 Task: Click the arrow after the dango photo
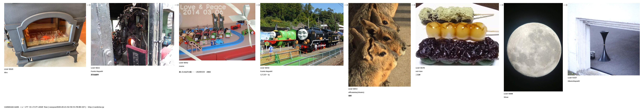(501, 5)
